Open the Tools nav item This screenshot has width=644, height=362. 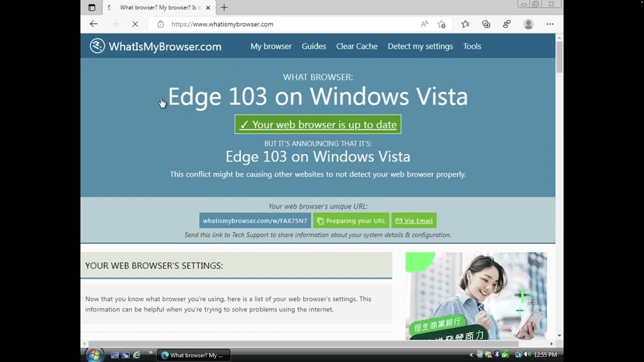(x=472, y=46)
